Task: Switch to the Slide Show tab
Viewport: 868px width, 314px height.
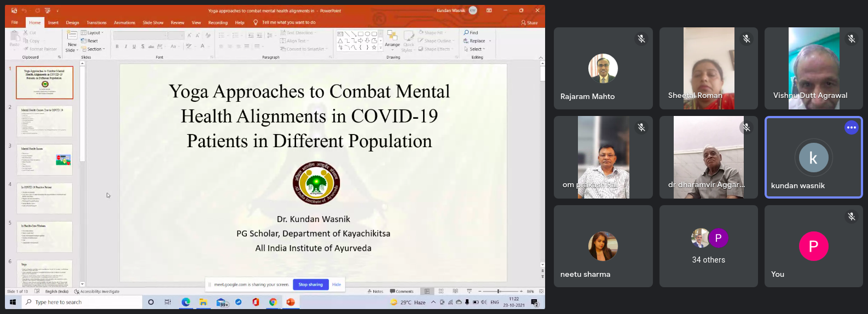Action: coord(153,22)
